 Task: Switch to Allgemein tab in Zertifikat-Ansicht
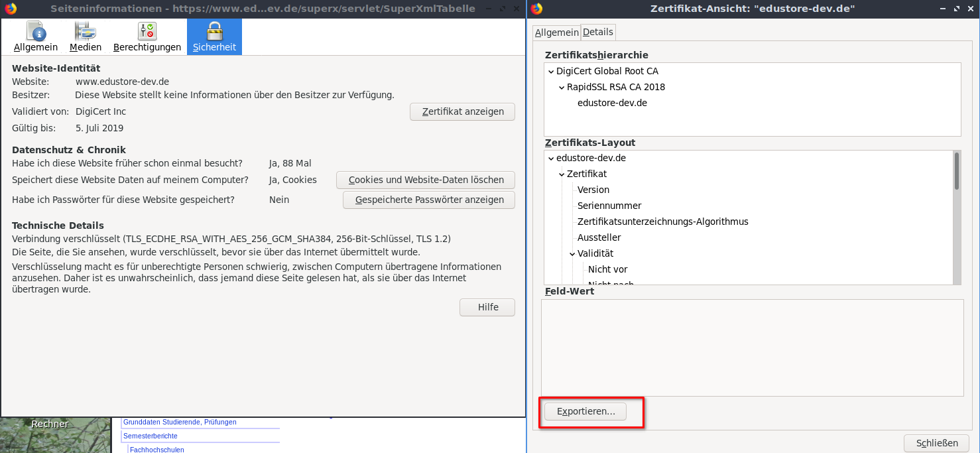(x=556, y=32)
